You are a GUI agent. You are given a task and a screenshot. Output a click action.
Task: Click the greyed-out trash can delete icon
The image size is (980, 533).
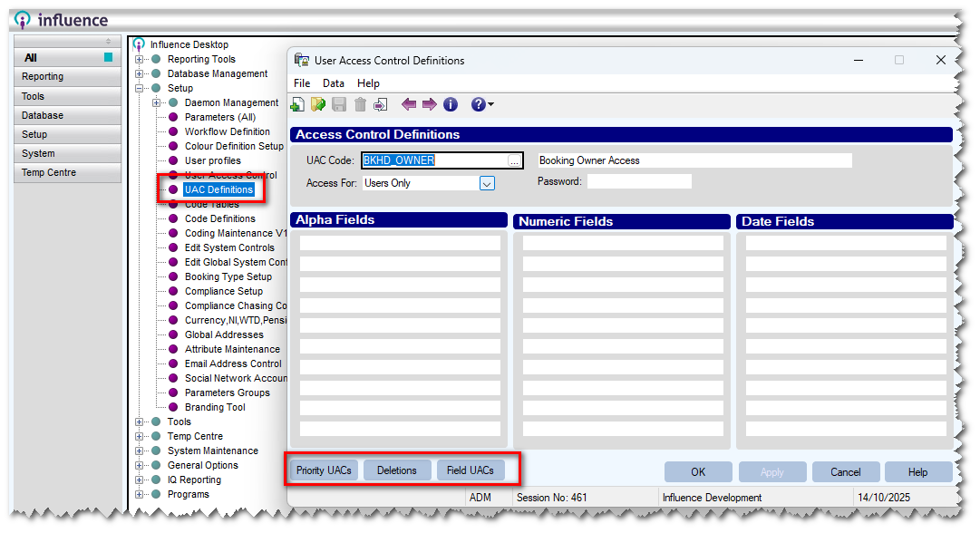(360, 105)
